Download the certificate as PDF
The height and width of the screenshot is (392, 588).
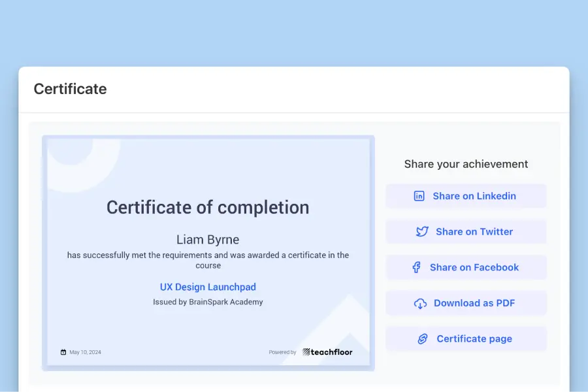pyautogui.click(x=466, y=302)
